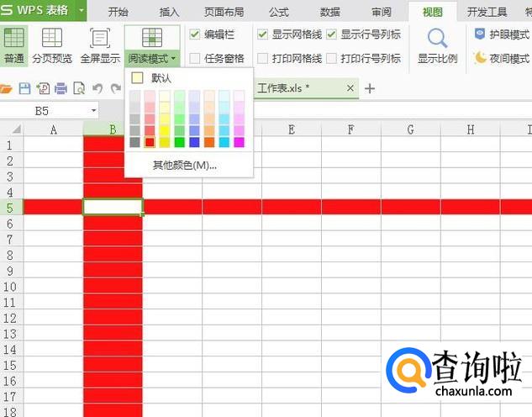Select column H header
Image resolution: width=532 pixels, height=417 pixels.
471,129
